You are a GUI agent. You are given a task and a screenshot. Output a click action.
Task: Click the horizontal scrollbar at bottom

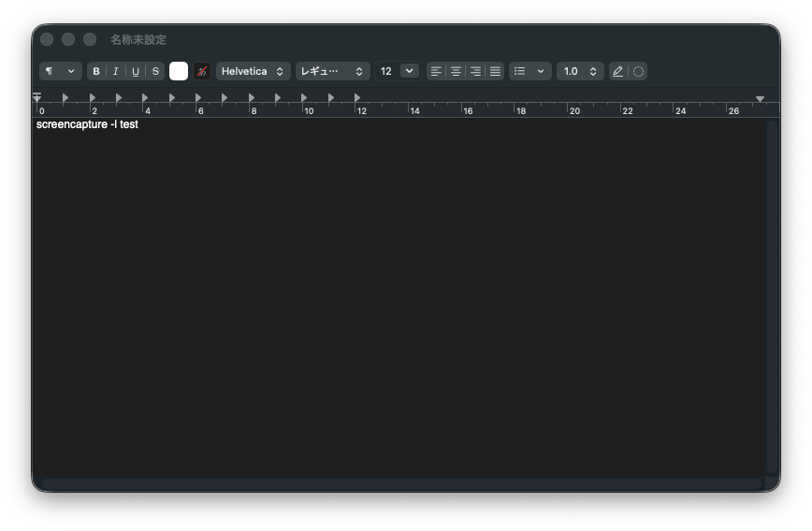point(402,484)
